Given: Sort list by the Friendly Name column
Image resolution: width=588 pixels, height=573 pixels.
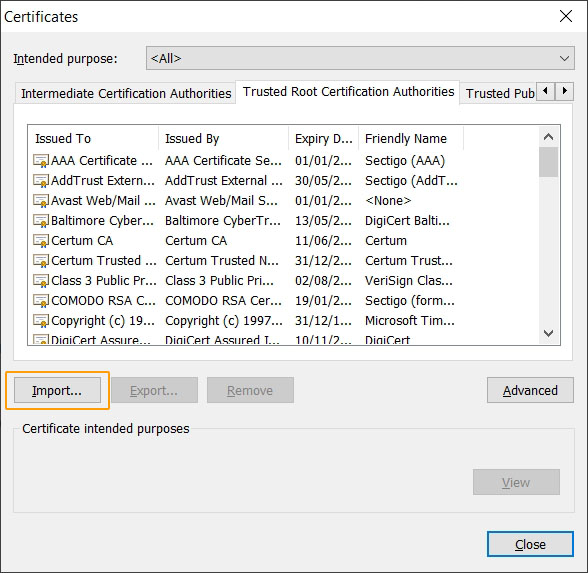Looking at the screenshot, I should coord(411,138).
